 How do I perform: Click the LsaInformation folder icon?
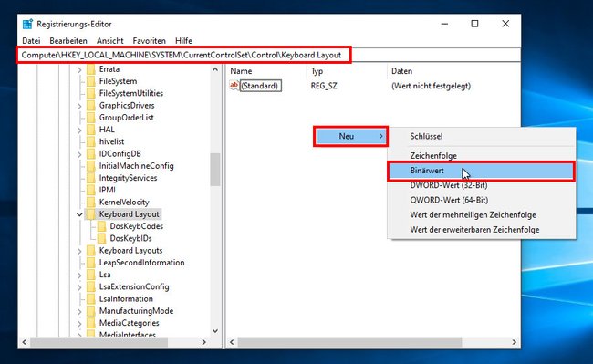90,299
